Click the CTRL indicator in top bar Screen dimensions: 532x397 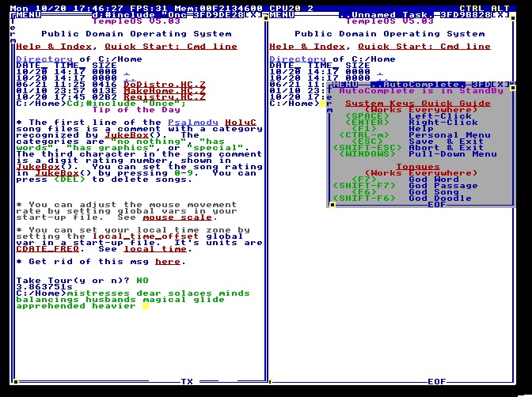[x=472, y=9]
